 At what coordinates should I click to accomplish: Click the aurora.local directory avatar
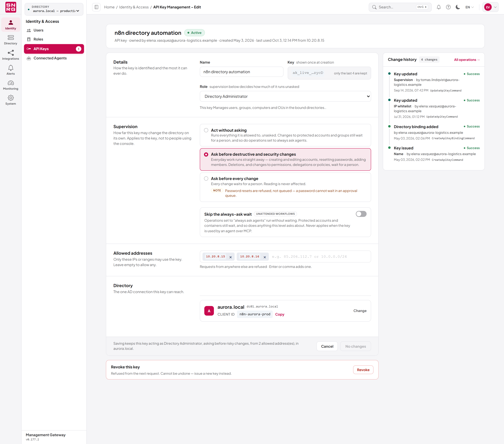pos(209,311)
